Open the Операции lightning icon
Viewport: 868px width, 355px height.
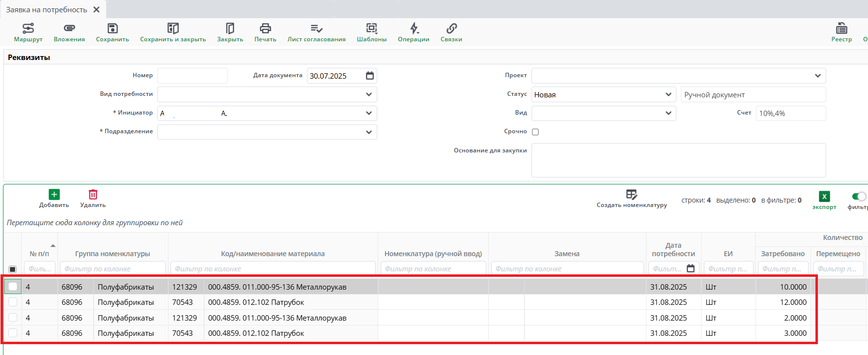pos(414,29)
